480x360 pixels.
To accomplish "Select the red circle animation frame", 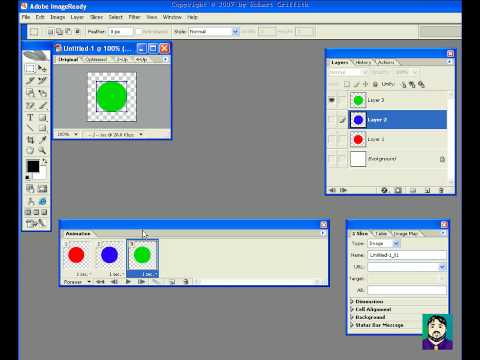I will pos(76,256).
